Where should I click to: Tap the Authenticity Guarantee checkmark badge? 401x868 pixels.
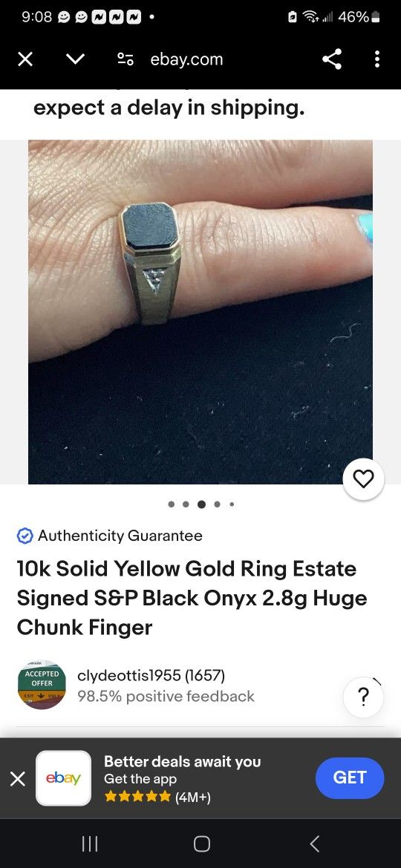25,536
